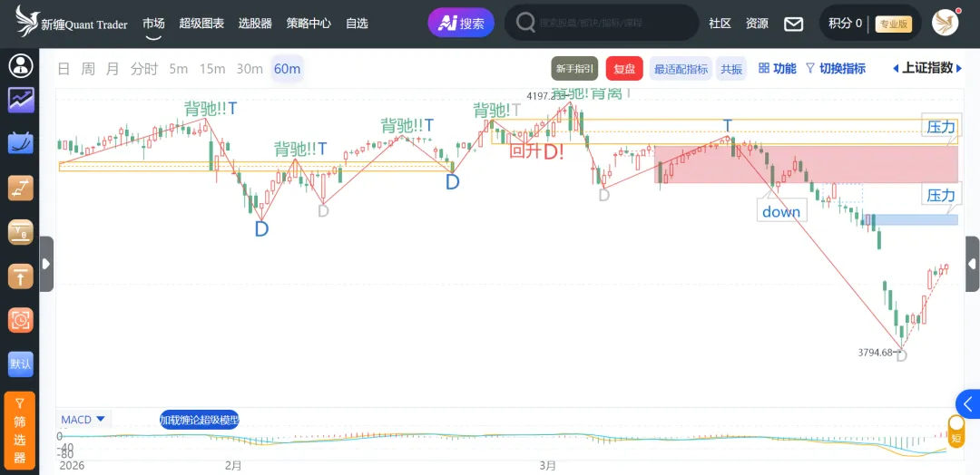Click the 新手指引 button
980x475 pixels.
574,69
